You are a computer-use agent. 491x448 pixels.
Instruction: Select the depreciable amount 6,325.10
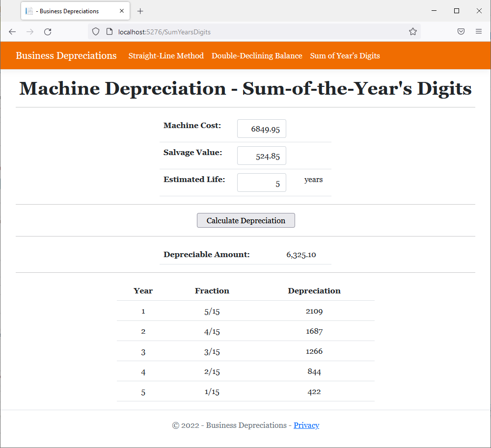[301, 255]
